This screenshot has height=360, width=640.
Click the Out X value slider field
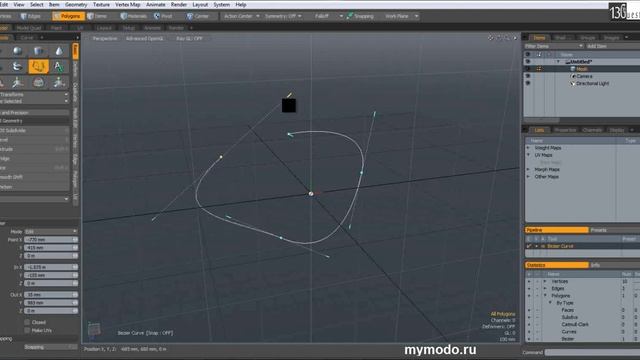pos(51,295)
